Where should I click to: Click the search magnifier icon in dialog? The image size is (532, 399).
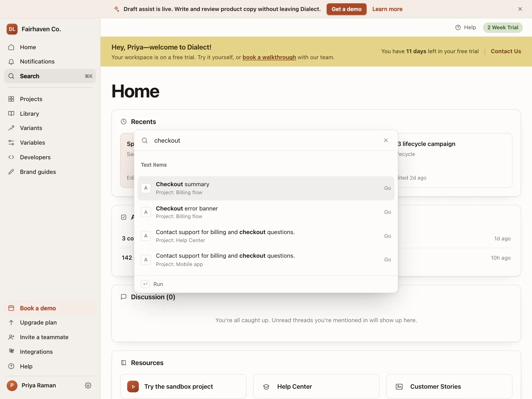point(145,141)
